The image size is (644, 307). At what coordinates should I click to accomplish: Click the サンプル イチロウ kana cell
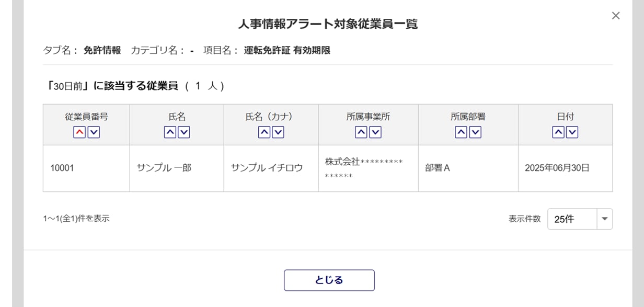(x=267, y=168)
